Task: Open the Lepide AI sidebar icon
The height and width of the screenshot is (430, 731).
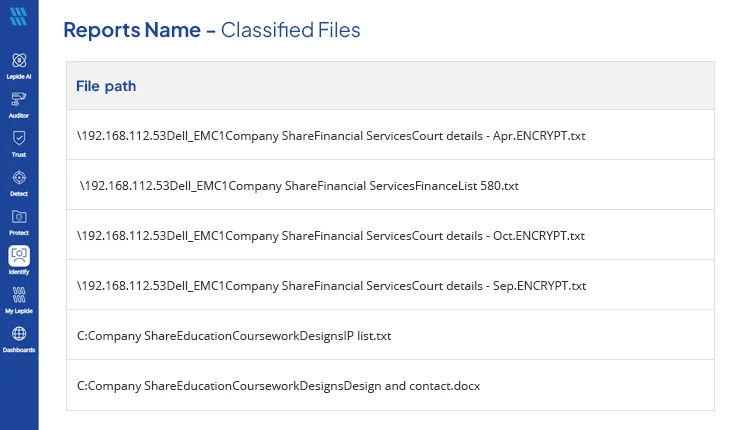Action: (x=19, y=60)
